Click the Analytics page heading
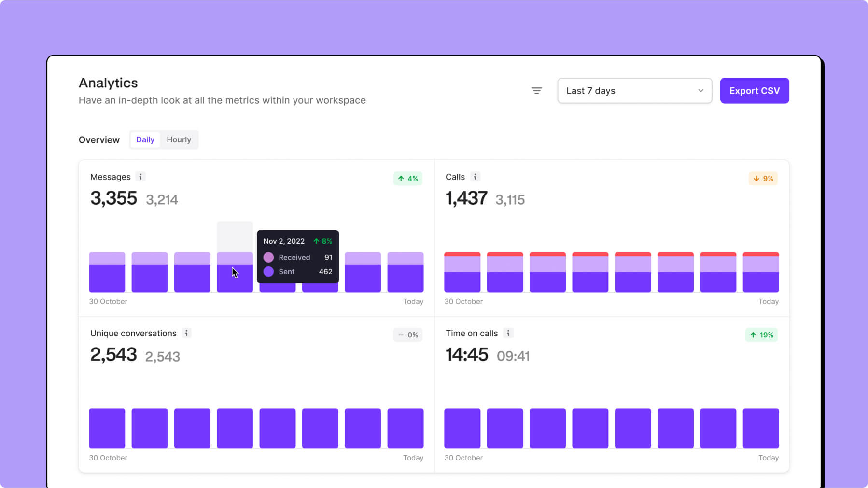Image resolution: width=868 pixels, height=488 pixels. point(108,83)
